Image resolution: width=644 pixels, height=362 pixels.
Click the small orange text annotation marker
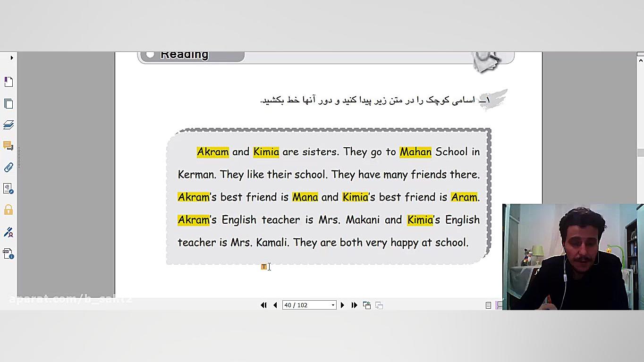(263, 267)
